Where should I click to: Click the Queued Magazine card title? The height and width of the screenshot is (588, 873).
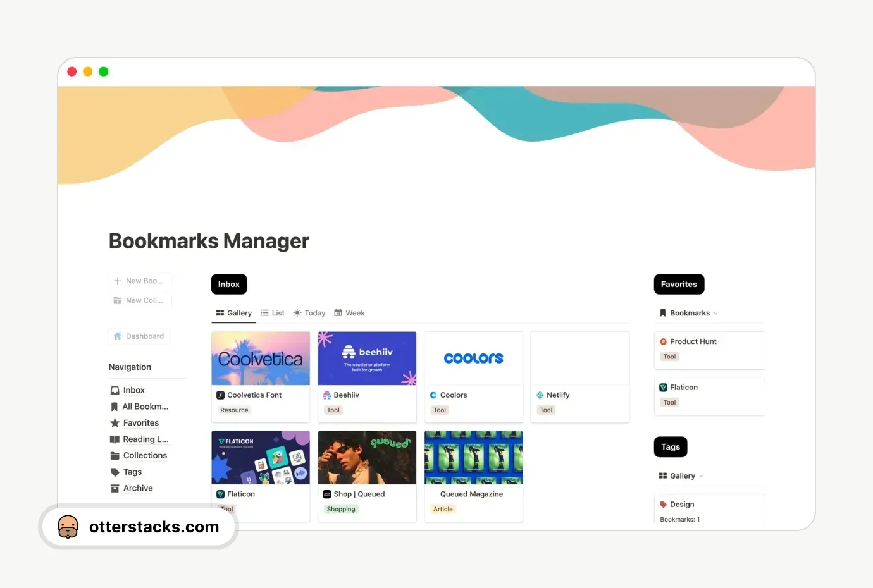point(472,494)
